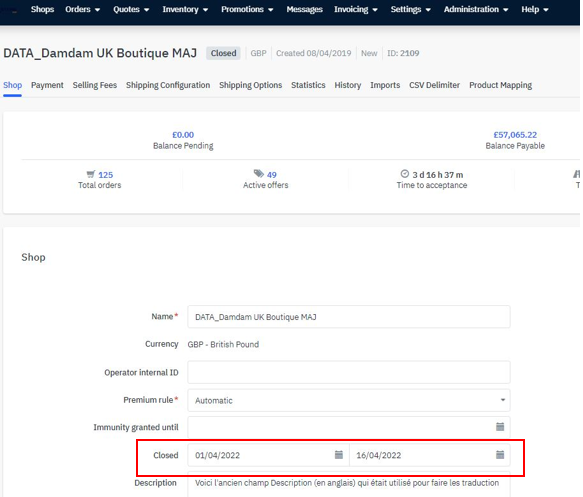Click the 'GBP' header label
Viewport: 583px width, 497px height.
[258, 53]
